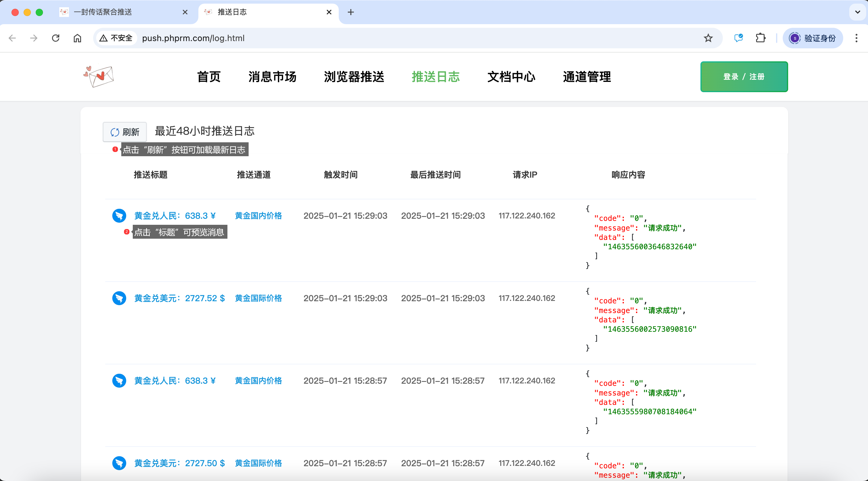Open title 黄金兑美元: 2727.50 $
Image resolution: width=868 pixels, height=481 pixels.
pyautogui.click(x=180, y=463)
